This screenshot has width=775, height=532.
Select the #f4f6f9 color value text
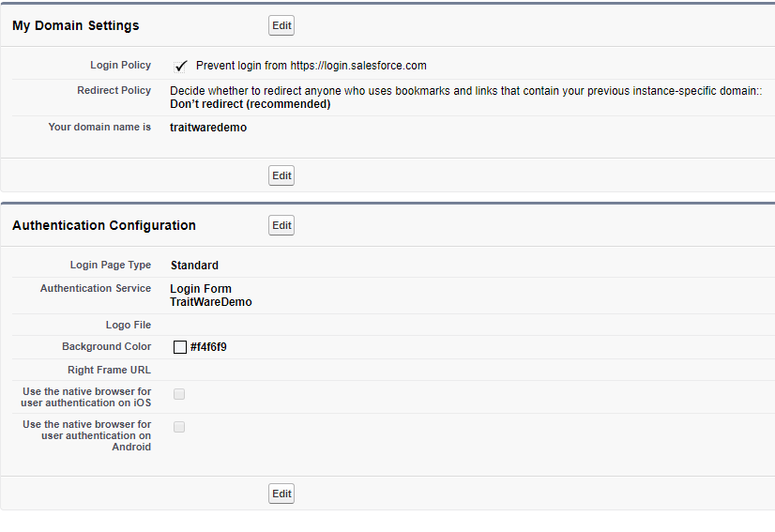(x=208, y=347)
